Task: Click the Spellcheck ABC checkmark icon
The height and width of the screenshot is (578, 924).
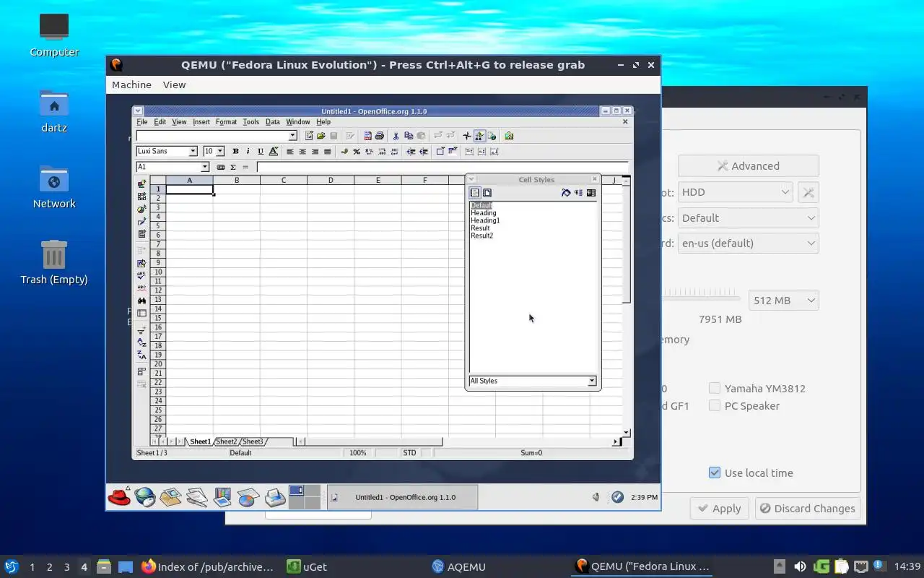Action: [x=141, y=275]
